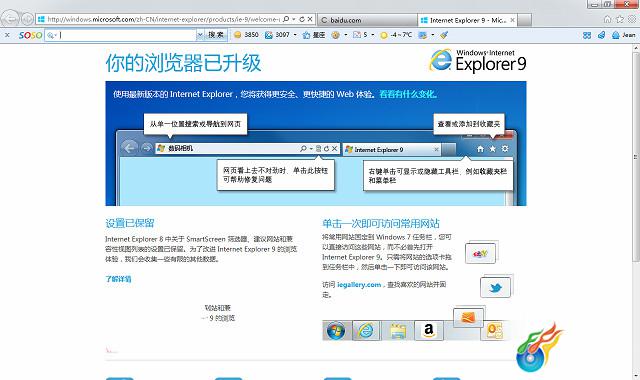This screenshot has width=640, height=380.
Task: Click the Amazon icon in illustrated taskbar
Action: [429, 330]
